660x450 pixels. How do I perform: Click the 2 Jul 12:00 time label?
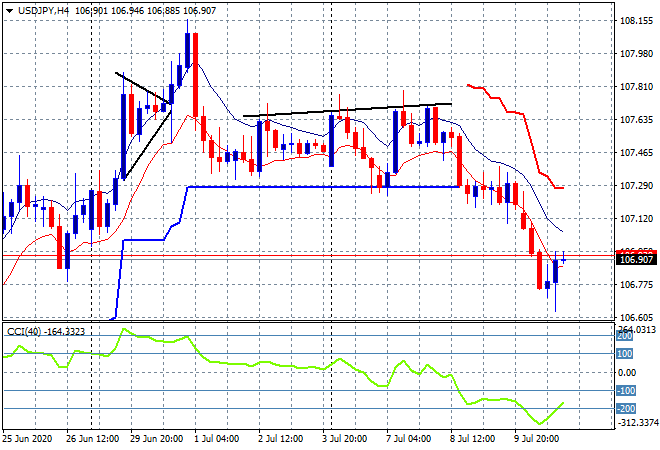pos(281,439)
